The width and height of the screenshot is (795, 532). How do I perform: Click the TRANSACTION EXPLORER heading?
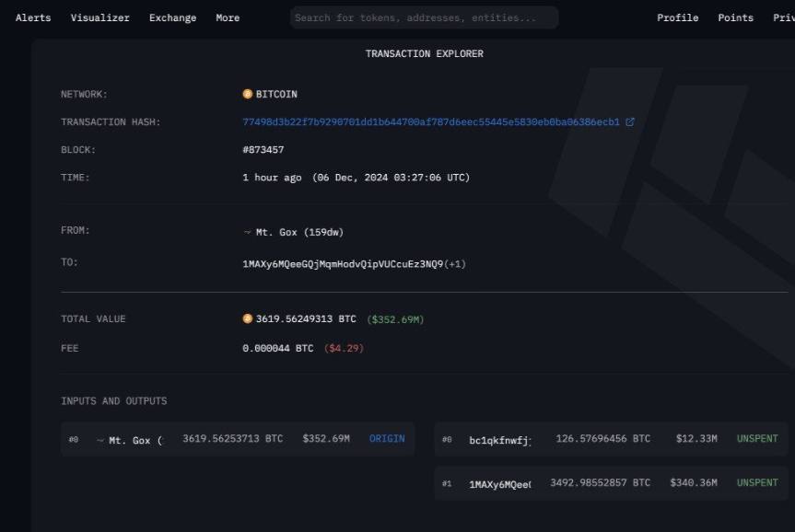425,53
